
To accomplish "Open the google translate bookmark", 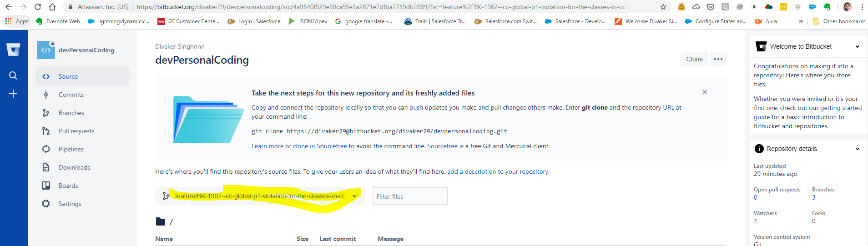I will tap(363, 21).
